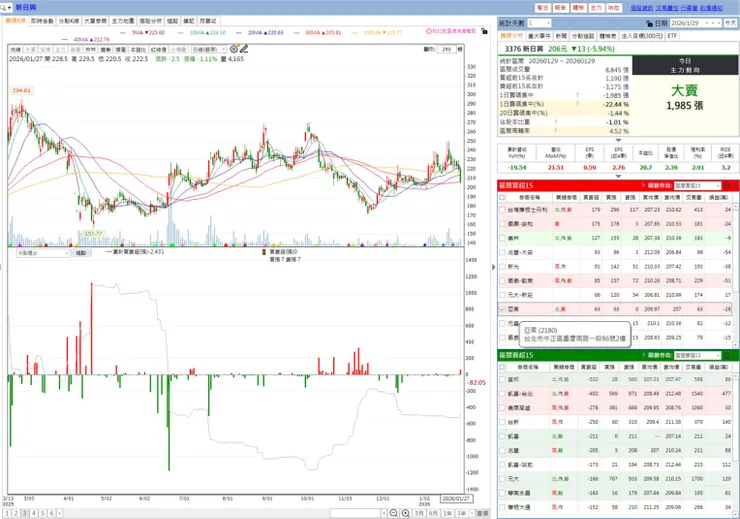740x519 pixels.
Task: Check the 台新 row checkbox
Action: click(x=502, y=422)
